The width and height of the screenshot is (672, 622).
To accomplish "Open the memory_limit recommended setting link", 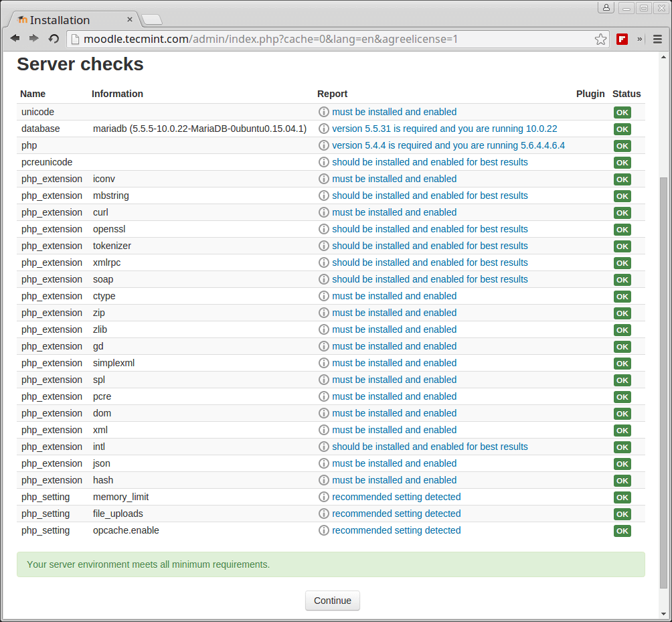I will coord(396,497).
